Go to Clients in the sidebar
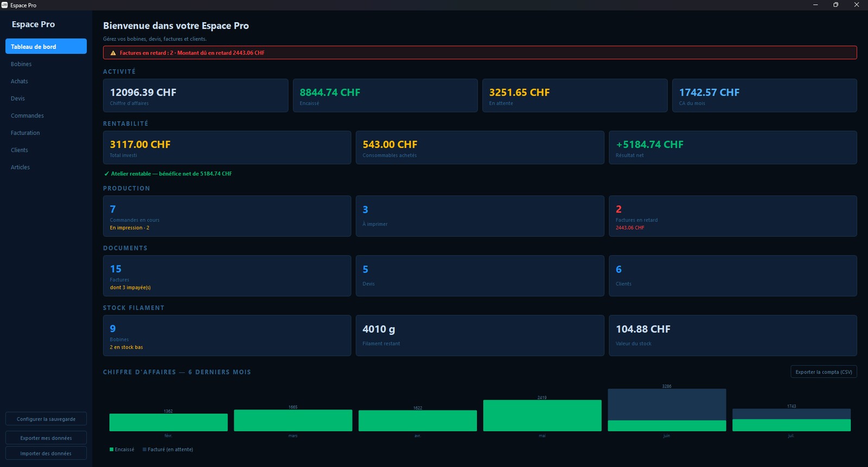The image size is (868, 467). pyautogui.click(x=46, y=150)
